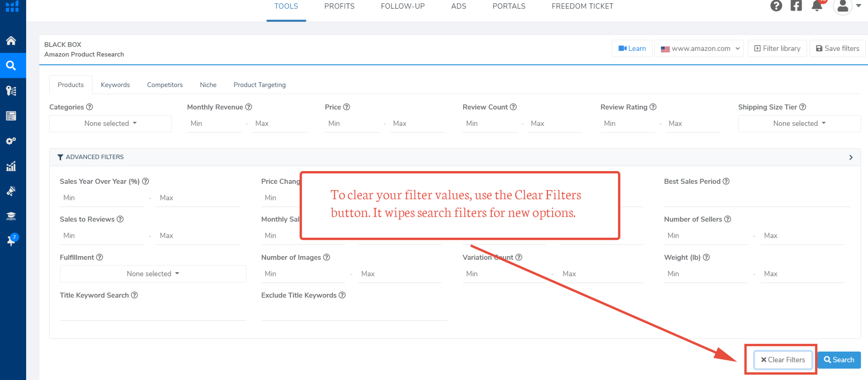The height and width of the screenshot is (380, 868).
Task: Click the home icon in sidebar
Action: tap(11, 41)
